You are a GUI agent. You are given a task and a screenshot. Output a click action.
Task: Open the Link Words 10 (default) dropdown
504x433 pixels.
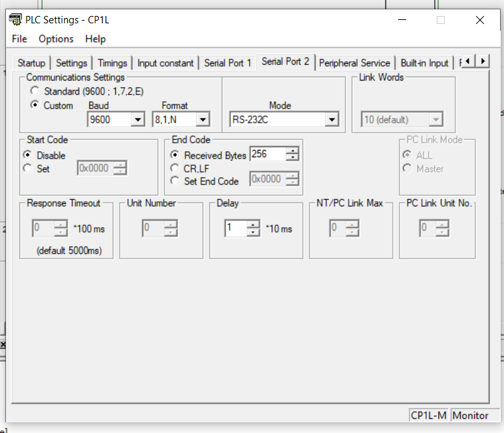tap(436, 120)
